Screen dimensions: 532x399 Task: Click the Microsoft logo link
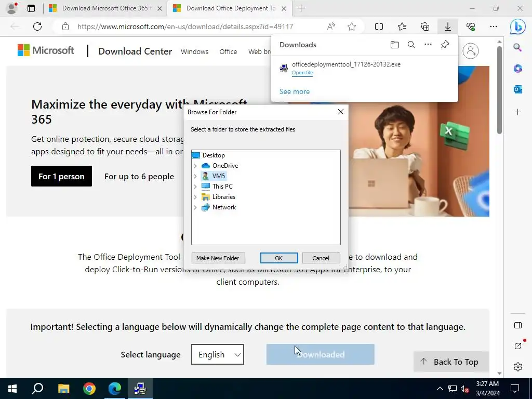coord(46,50)
